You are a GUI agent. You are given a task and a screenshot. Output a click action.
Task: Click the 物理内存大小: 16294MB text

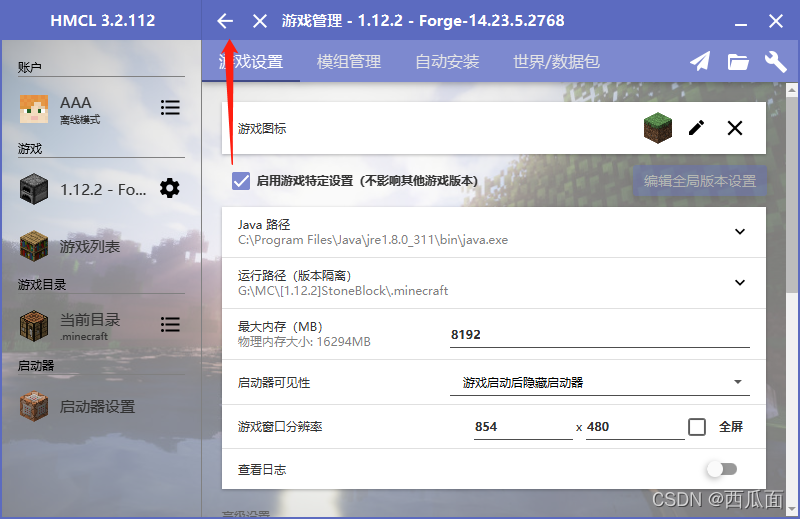pyautogui.click(x=304, y=342)
